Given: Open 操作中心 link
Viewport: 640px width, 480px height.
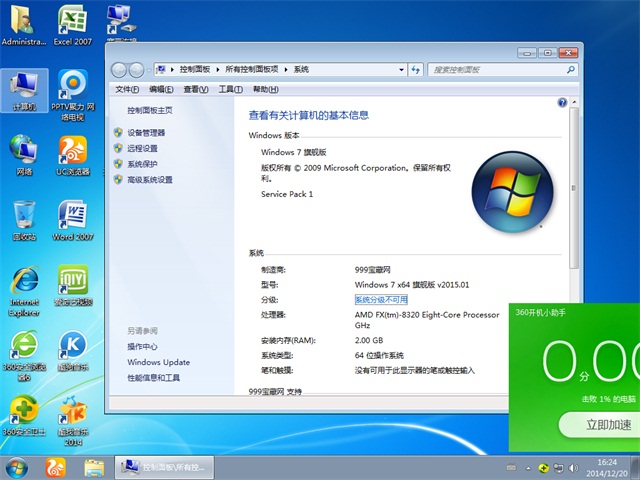Looking at the screenshot, I should [x=142, y=347].
